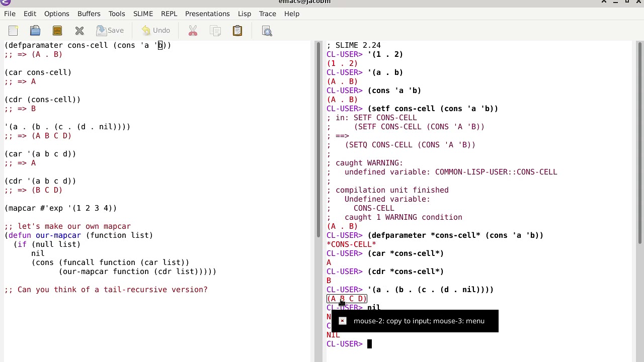
Task: Click the (car cons-cell) expression
Action: click(x=38, y=72)
